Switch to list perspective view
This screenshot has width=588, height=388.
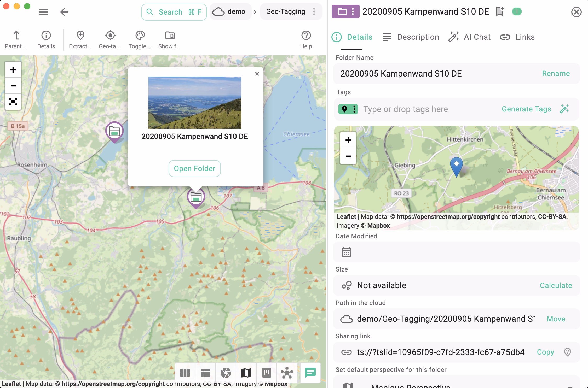[205, 373]
